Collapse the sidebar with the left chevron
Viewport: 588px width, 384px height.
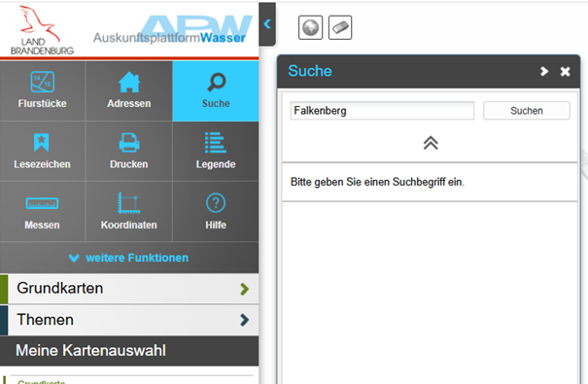point(267,24)
